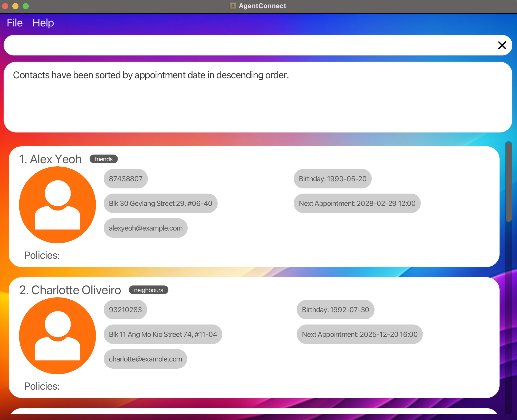Click 'Next Appointment: 2028-02-29 12:00' label
Screen dimensions: 517x420
pos(357,203)
